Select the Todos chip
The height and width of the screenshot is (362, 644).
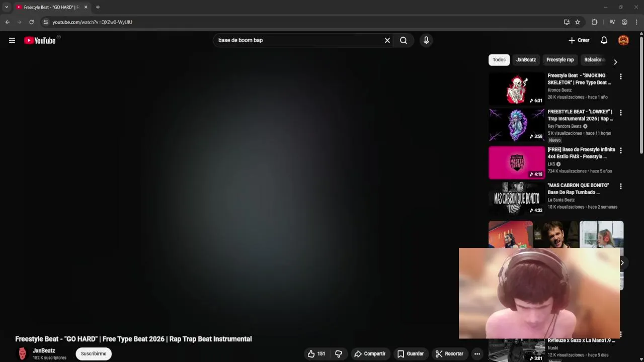(x=499, y=60)
